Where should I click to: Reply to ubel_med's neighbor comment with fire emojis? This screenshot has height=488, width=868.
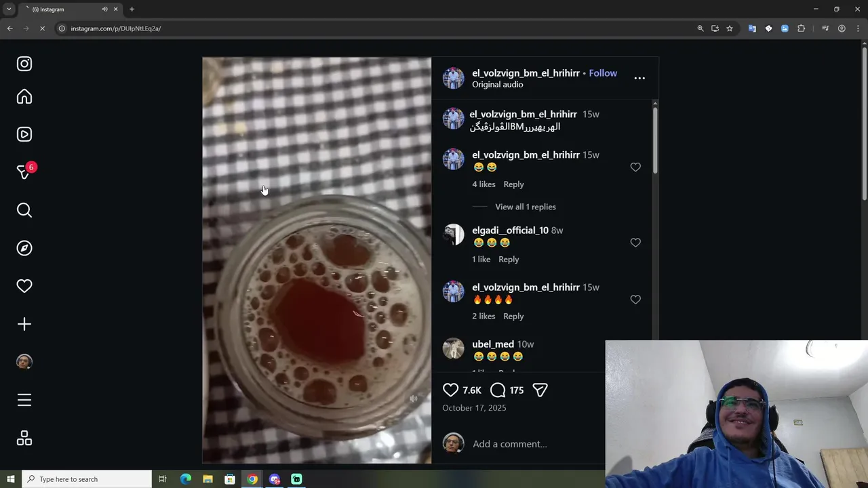pyautogui.click(x=513, y=316)
